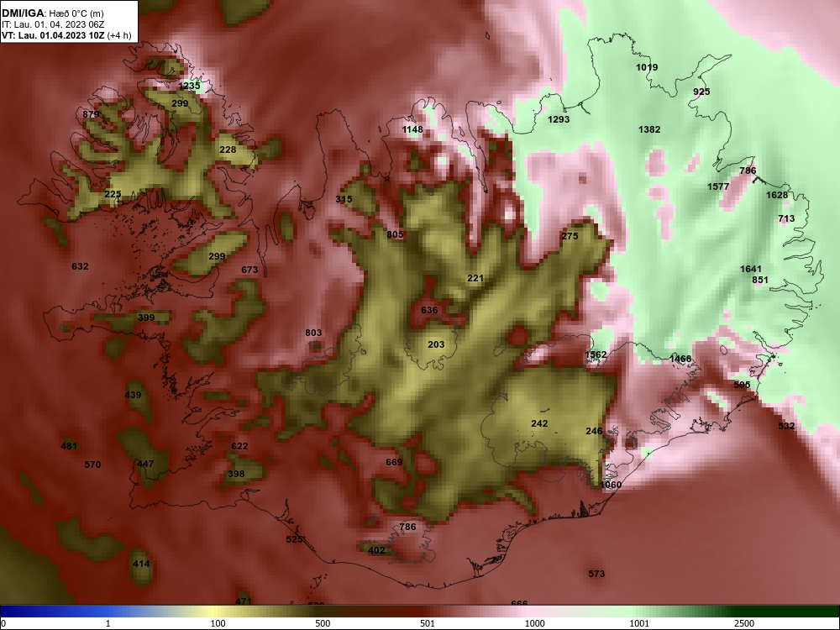Click the 1628 map value

pos(777,195)
